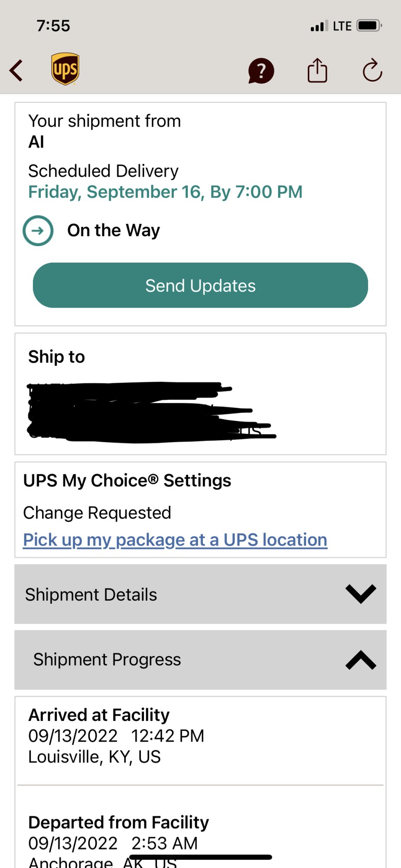The image size is (401, 868).
Task: Expand the Shipment Details chevron
Action: [x=361, y=594]
